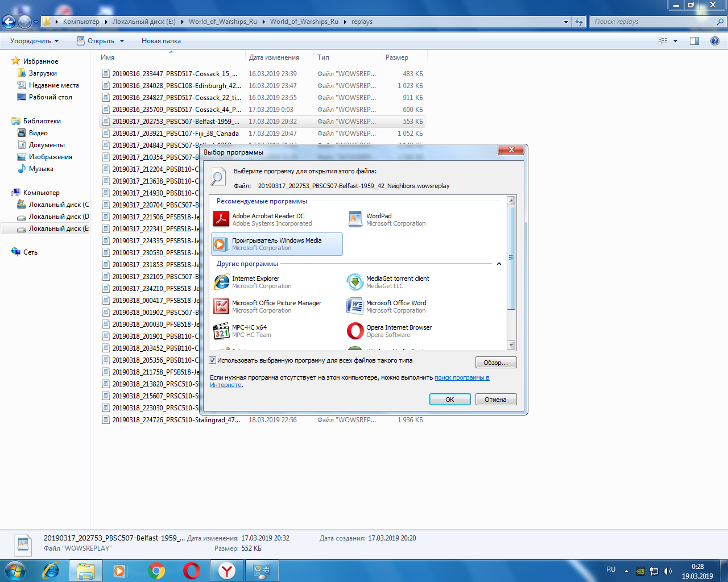Select Opera Internet Browser icon in dialog
728x582 pixels.
point(355,331)
